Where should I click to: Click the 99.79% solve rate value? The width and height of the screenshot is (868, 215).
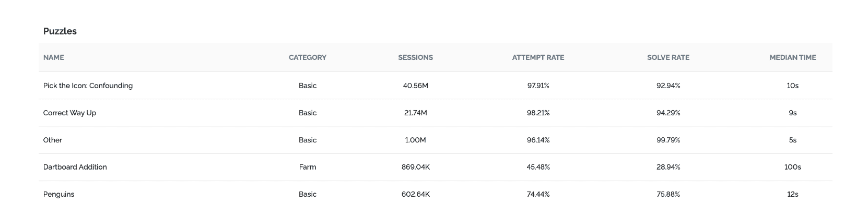pyautogui.click(x=668, y=140)
